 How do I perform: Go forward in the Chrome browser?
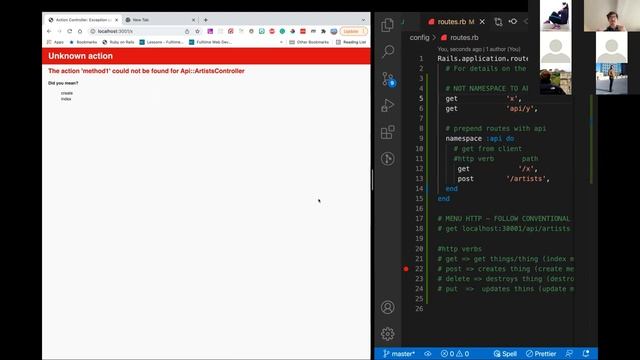click(x=59, y=31)
